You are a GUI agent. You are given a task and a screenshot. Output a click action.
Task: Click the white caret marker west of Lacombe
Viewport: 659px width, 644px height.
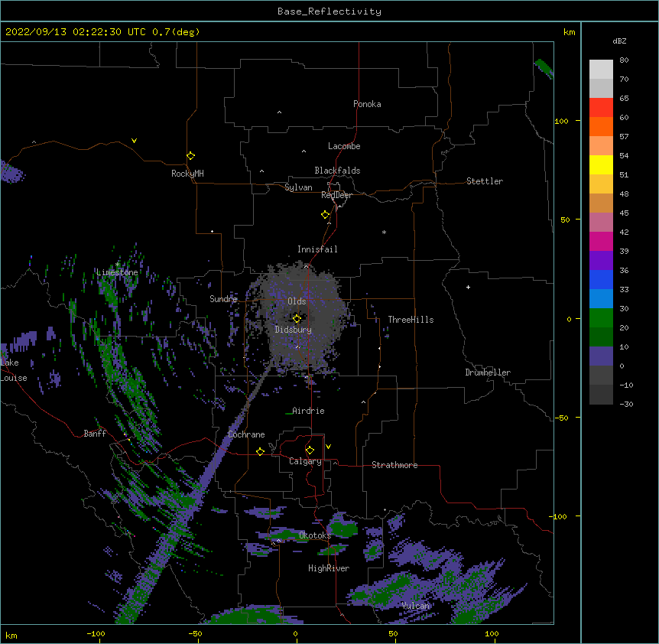304,151
